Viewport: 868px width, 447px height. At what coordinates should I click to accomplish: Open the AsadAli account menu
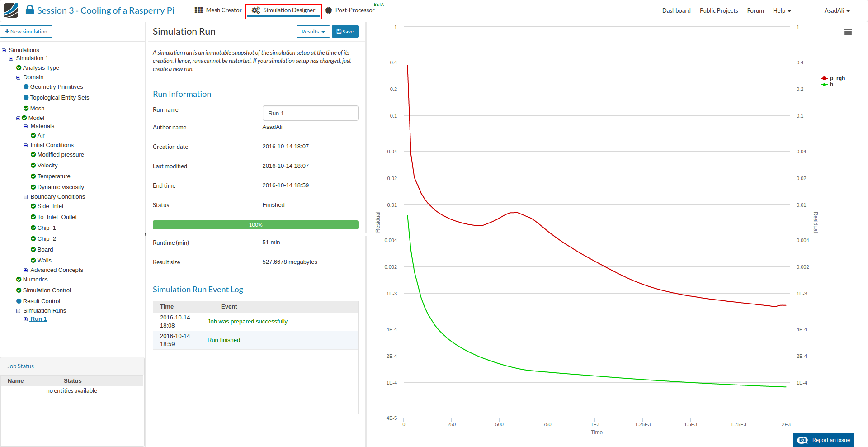pos(837,10)
